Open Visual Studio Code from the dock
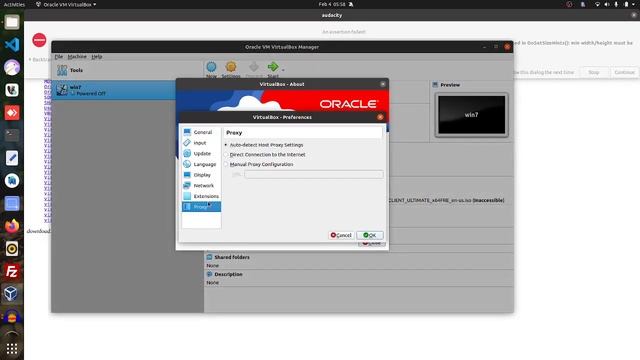 coord(12,44)
